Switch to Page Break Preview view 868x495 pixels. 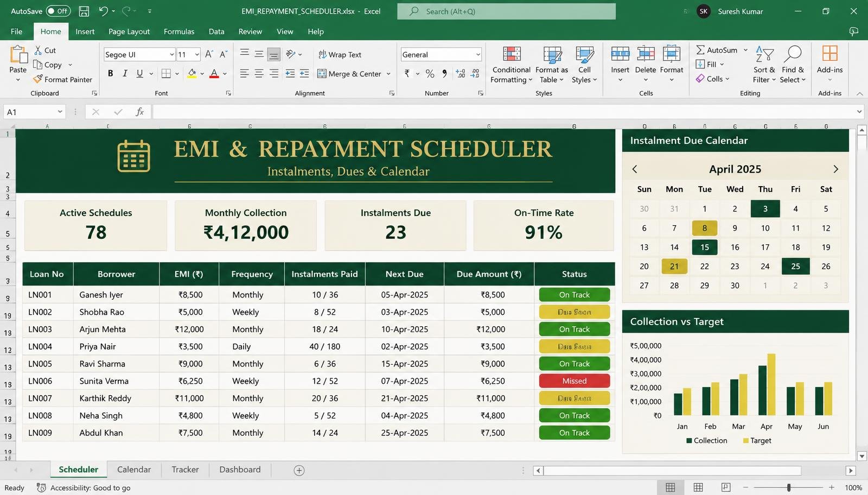(x=726, y=487)
